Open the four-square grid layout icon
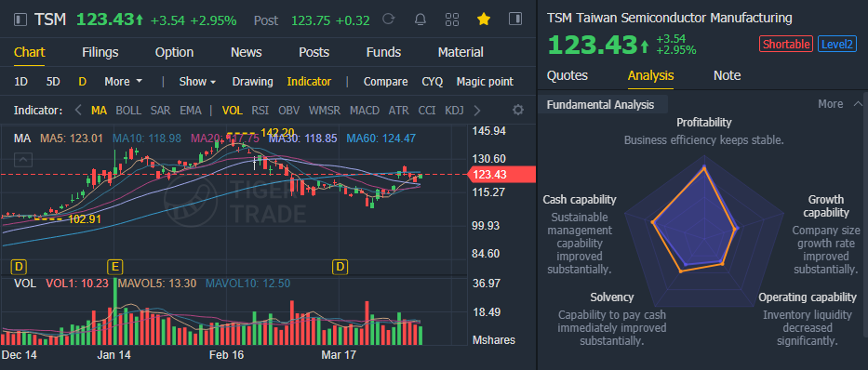This screenshot has width=868, height=370. point(452,20)
